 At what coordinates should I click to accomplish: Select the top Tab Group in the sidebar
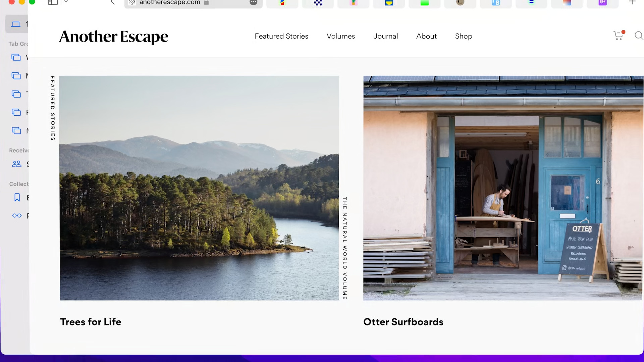(x=16, y=57)
